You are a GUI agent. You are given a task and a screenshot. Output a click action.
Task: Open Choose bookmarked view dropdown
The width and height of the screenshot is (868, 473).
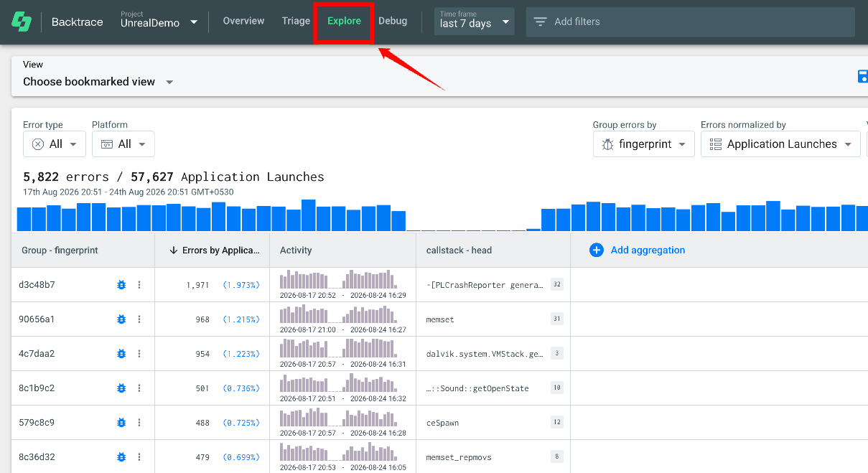click(98, 82)
